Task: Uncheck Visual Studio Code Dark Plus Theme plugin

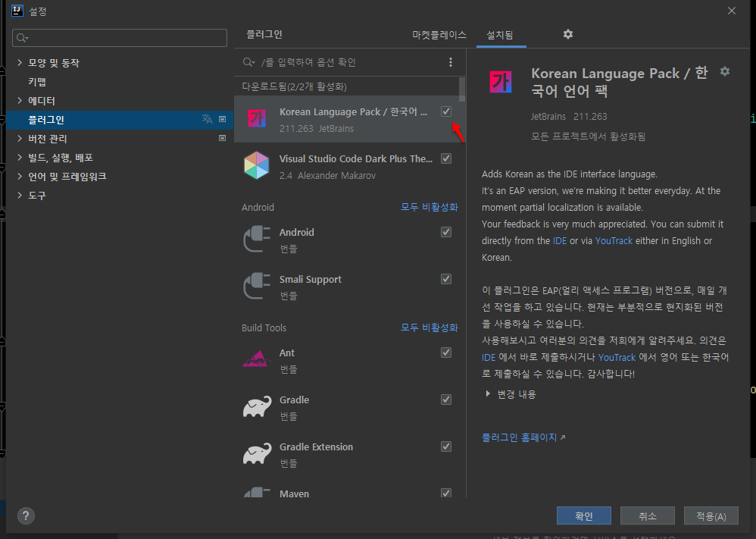Action: [446, 158]
